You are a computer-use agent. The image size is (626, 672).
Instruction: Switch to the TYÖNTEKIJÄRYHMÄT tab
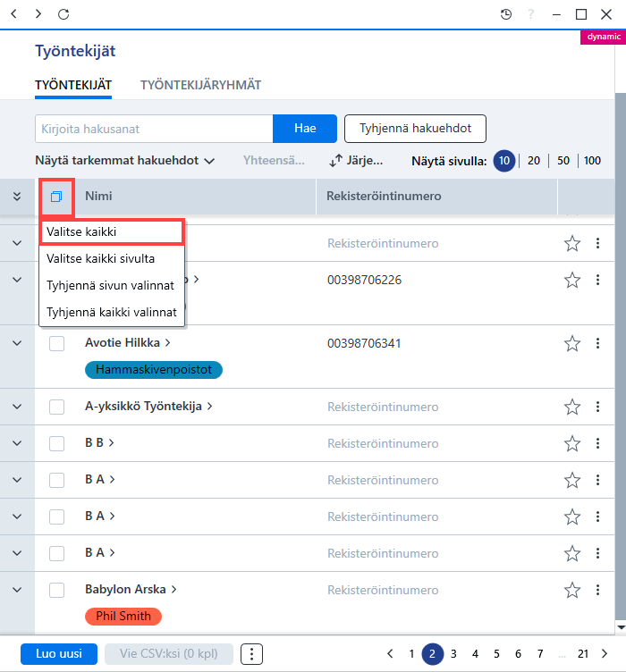200,85
